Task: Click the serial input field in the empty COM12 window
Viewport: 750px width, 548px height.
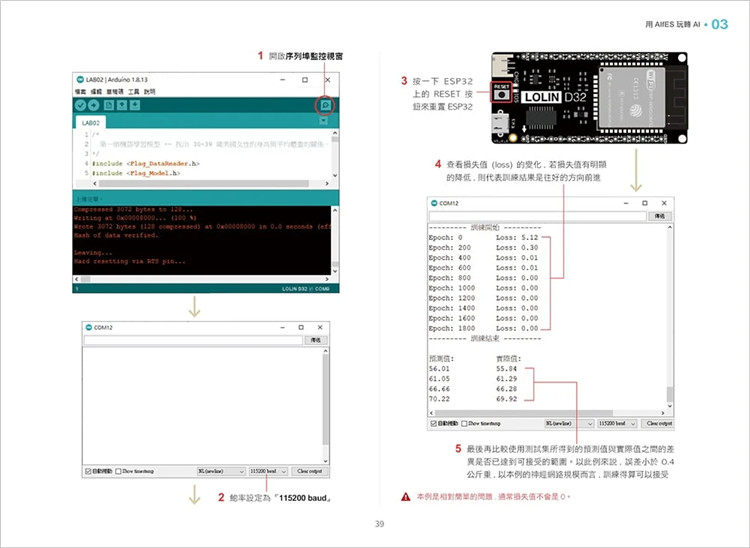Action: 193,340
